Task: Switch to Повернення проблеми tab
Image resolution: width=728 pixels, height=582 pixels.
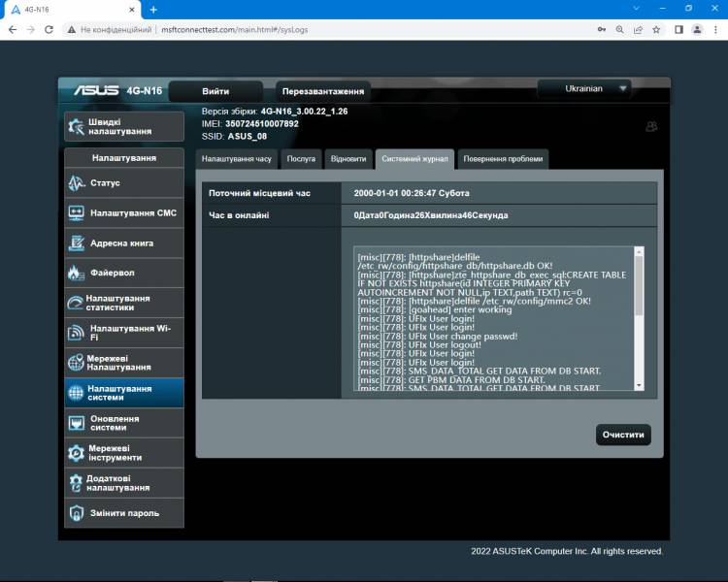Action: 503,159
